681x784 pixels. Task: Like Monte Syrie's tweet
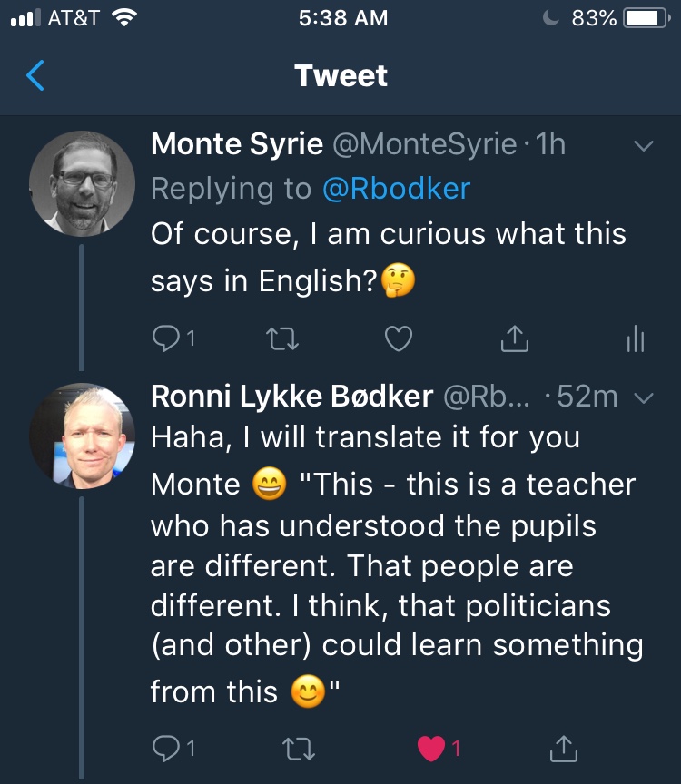[x=399, y=338]
